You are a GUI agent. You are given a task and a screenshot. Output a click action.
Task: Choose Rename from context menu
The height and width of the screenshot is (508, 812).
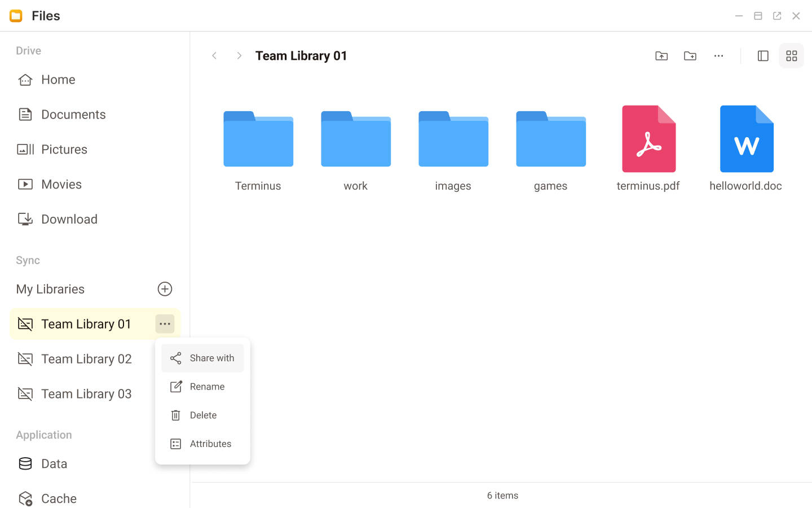coord(202,387)
